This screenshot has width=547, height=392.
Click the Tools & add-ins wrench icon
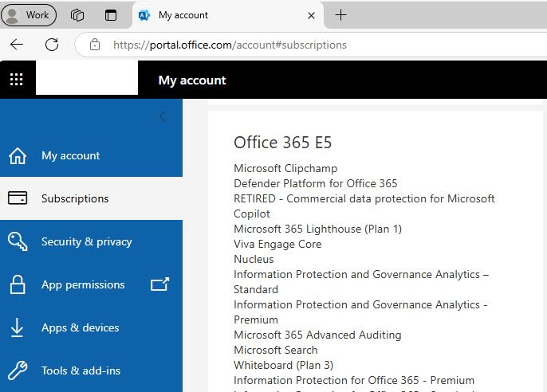tap(18, 370)
